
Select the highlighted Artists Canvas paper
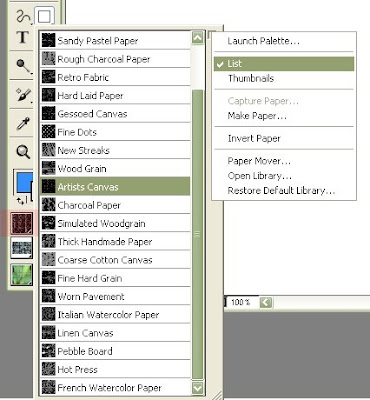tap(115, 187)
